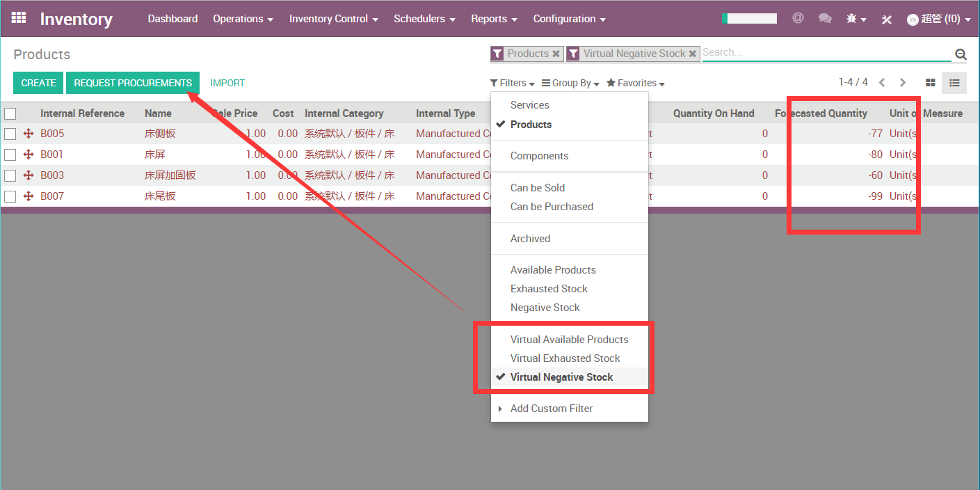980x490 pixels.
Task: Click the wrench tools icon
Action: coord(886,19)
